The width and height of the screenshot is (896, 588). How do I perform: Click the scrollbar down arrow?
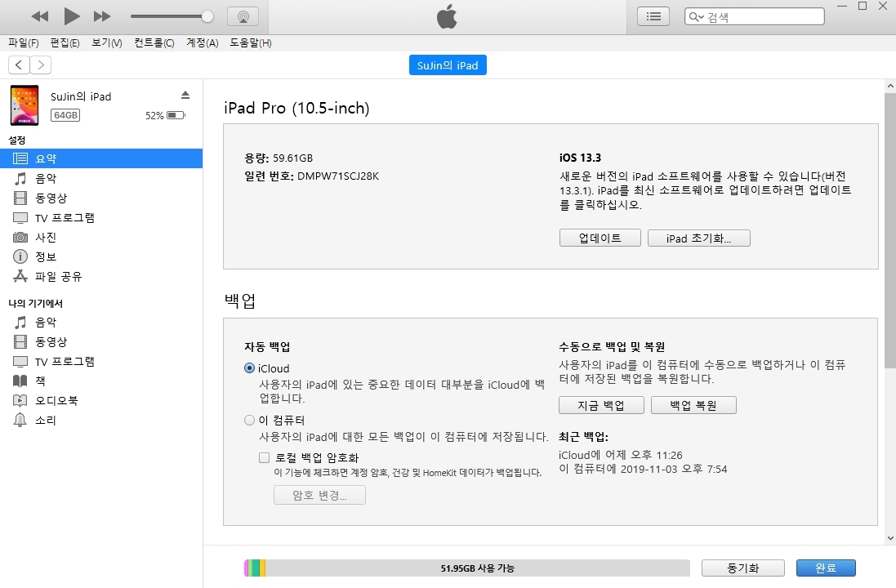click(x=890, y=538)
